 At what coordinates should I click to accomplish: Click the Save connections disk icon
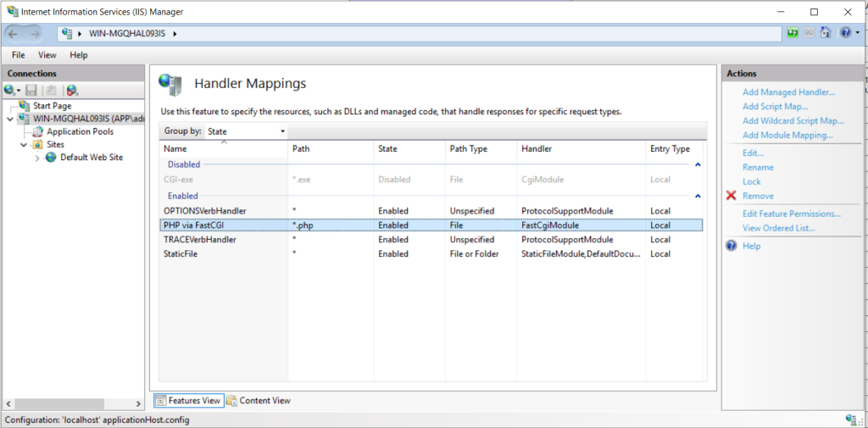tap(31, 90)
